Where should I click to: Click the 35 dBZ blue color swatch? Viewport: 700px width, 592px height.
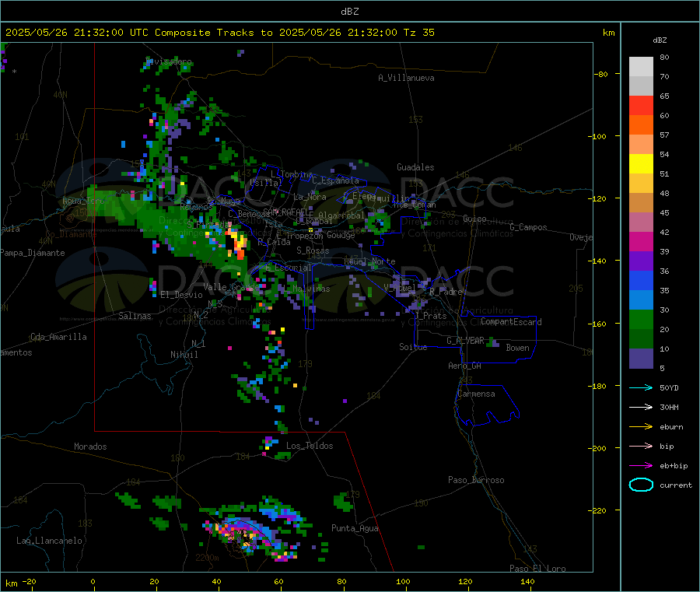pyautogui.click(x=641, y=280)
